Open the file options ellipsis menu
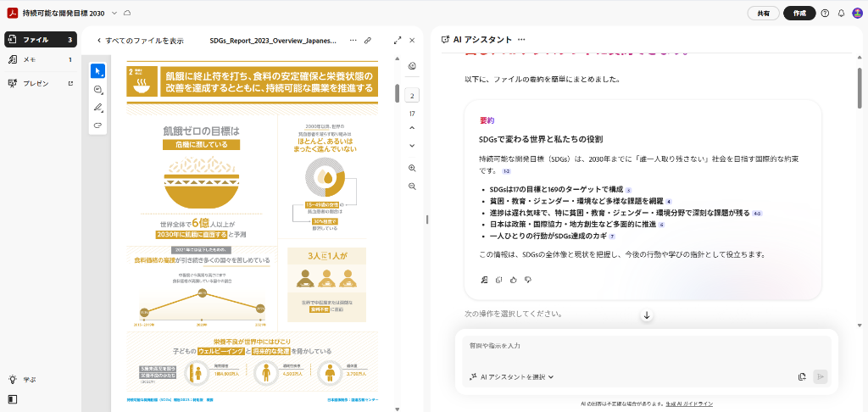The image size is (868, 412). pyautogui.click(x=353, y=41)
